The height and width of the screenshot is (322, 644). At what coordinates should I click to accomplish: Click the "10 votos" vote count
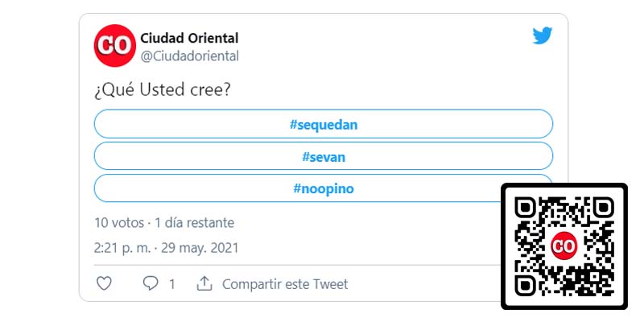pyautogui.click(x=118, y=222)
